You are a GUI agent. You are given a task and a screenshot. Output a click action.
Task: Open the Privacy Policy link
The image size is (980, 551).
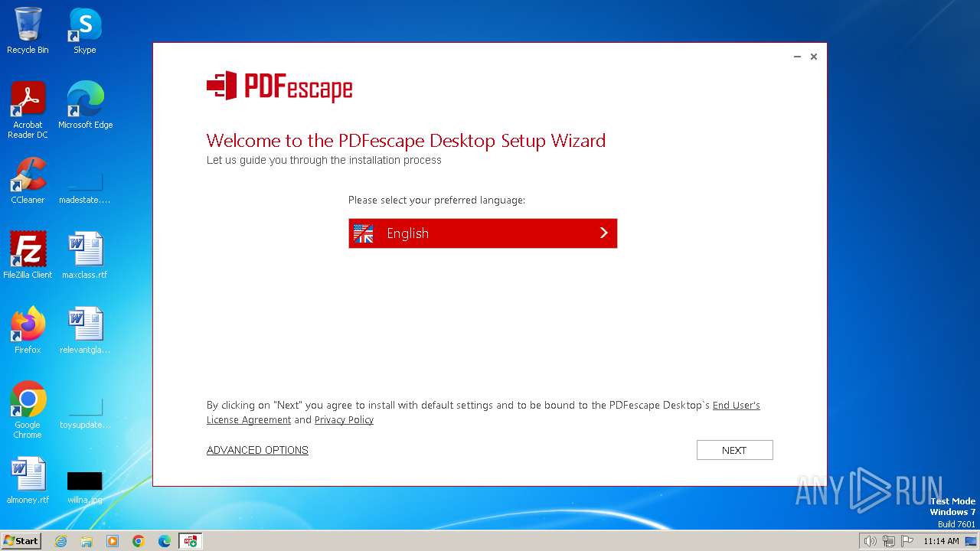click(344, 419)
